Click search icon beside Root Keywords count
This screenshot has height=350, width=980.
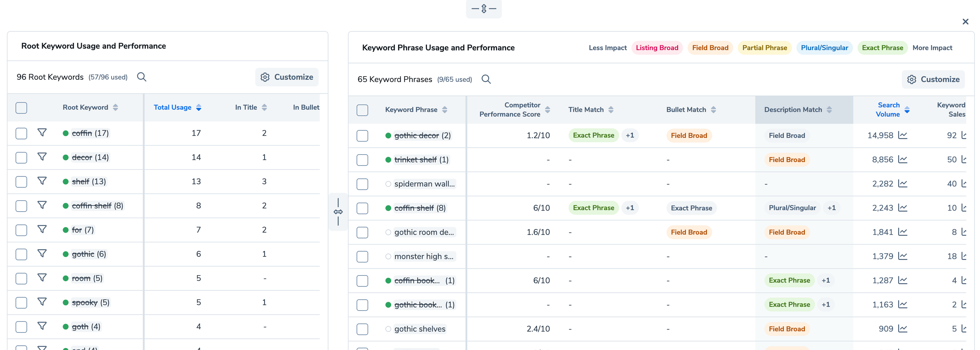pos(141,77)
